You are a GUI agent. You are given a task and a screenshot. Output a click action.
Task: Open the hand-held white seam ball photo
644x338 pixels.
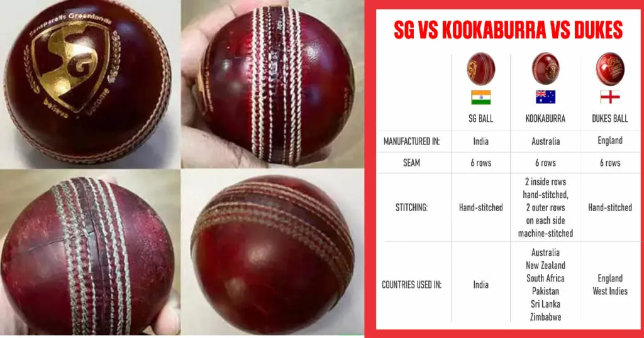pyautogui.click(x=272, y=84)
